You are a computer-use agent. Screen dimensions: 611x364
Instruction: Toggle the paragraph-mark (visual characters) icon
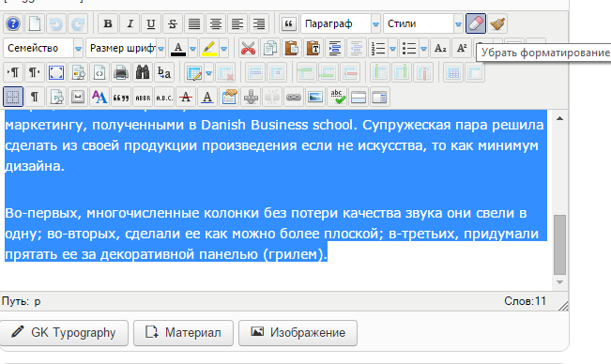click(35, 98)
